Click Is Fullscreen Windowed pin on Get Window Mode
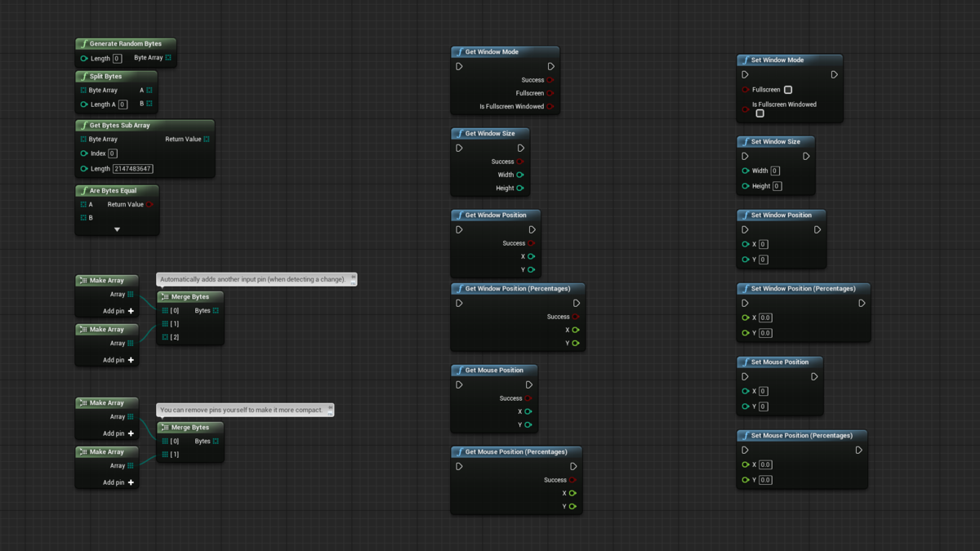 [x=550, y=106]
